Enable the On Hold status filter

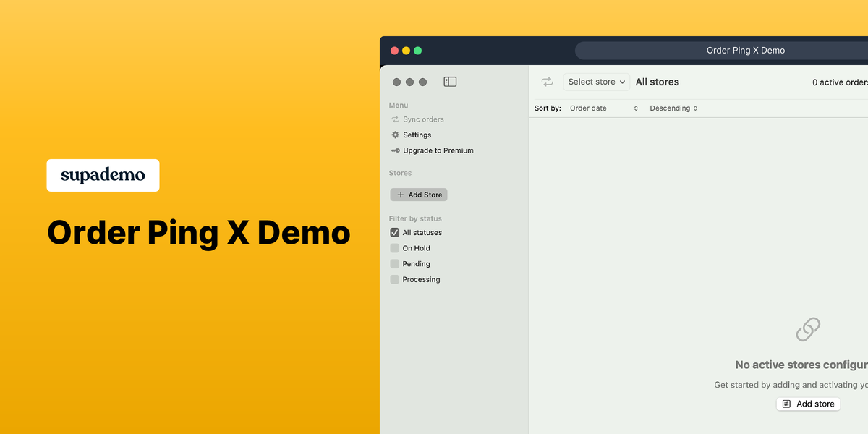point(395,248)
